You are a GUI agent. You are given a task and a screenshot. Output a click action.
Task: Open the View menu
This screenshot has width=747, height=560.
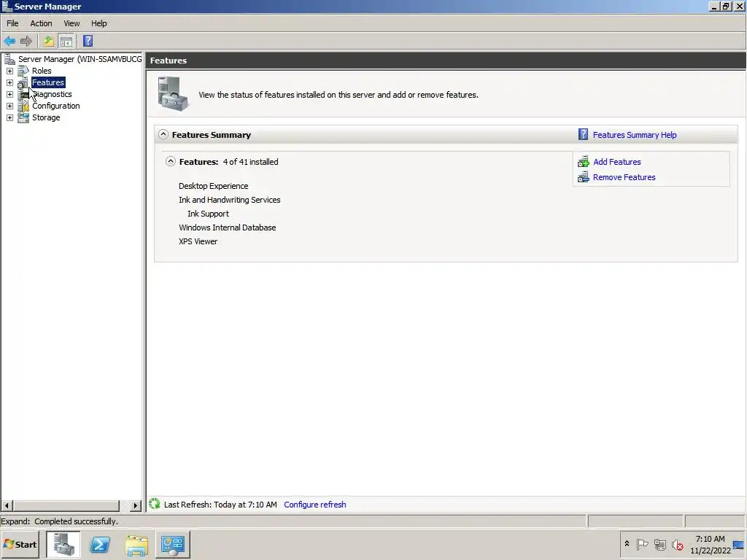point(72,23)
